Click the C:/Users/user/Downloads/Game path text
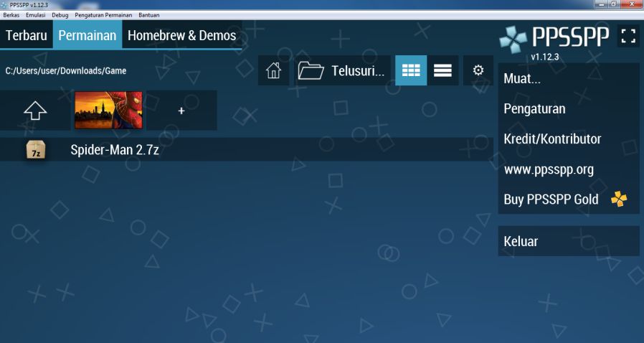This screenshot has height=343, width=644. (x=66, y=70)
